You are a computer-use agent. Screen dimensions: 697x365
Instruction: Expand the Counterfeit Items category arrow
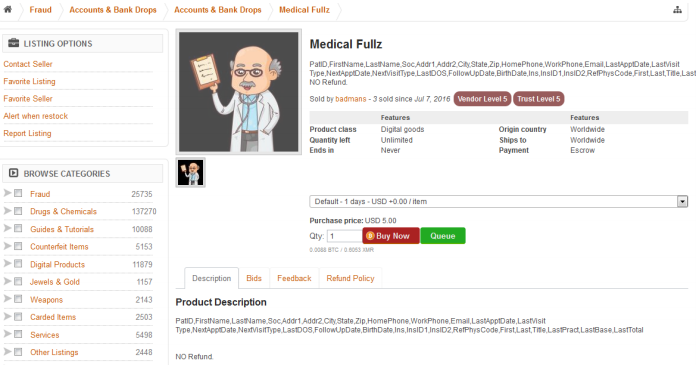[x=7, y=246]
